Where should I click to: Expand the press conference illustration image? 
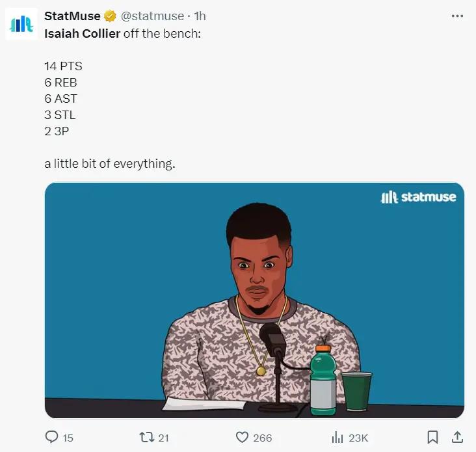[254, 300]
